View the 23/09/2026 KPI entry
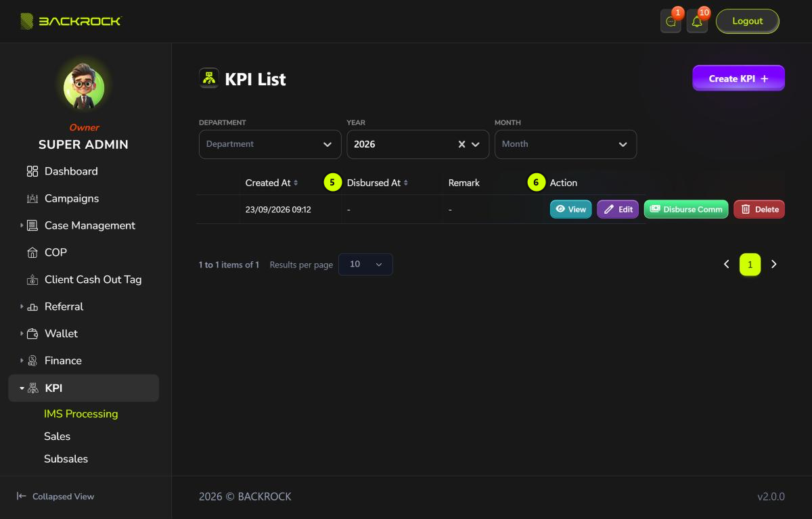 point(571,209)
